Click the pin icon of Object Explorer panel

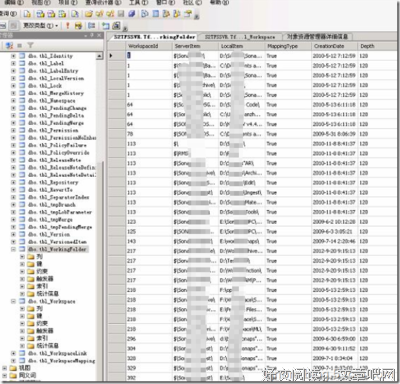pos(92,35)
